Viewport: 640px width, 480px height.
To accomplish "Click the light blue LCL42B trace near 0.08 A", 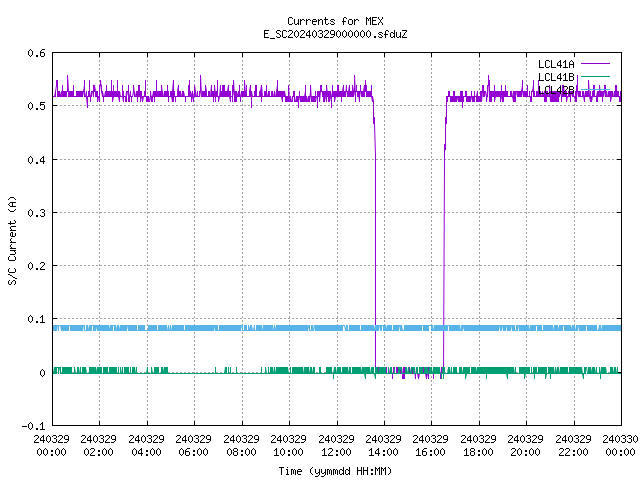I will (337, 328).
